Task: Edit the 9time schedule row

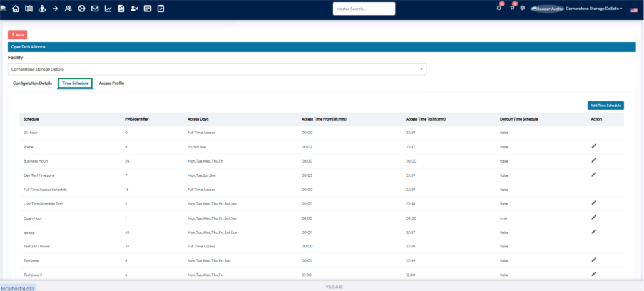Action: [593, 146]
